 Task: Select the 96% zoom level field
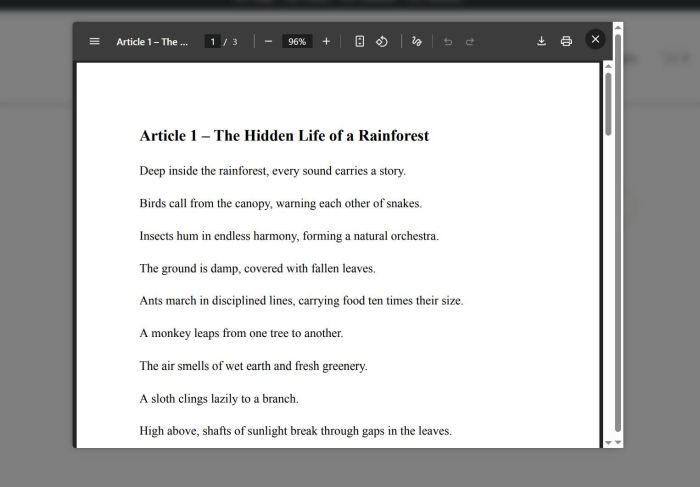pyautogui.click(x=297, y=41)
